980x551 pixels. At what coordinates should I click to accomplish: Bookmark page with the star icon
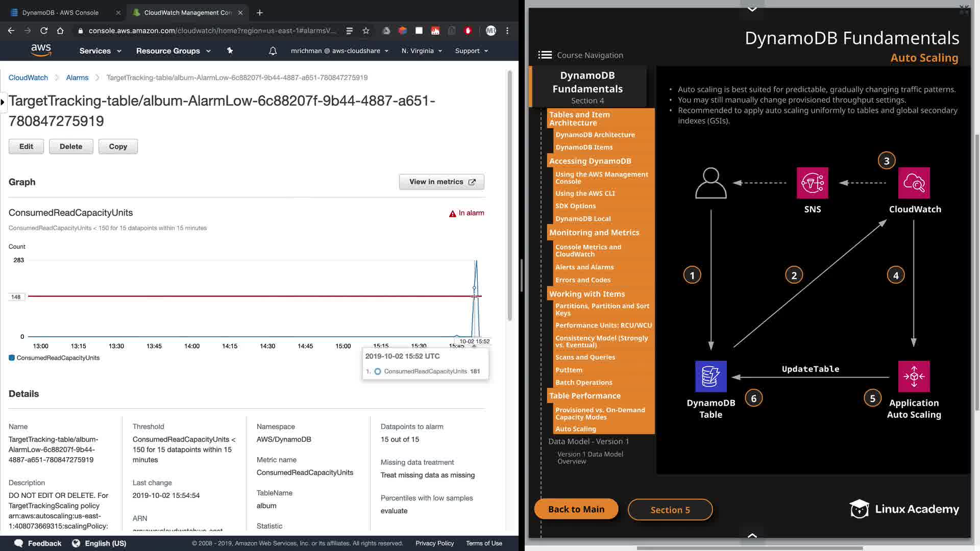(x=366, y=31)
